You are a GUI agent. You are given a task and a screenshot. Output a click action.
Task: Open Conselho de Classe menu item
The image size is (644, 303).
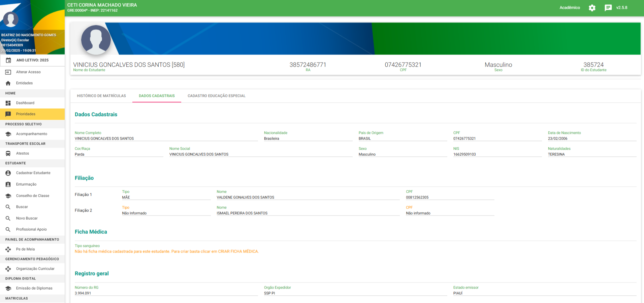point(32,196)
